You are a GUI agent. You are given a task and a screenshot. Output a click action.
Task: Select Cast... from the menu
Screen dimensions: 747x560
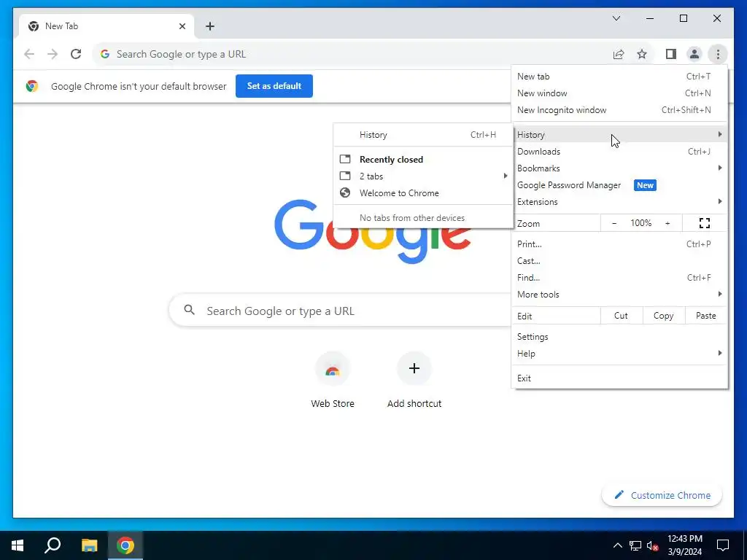pyautogui.click(x=619, y=261)
